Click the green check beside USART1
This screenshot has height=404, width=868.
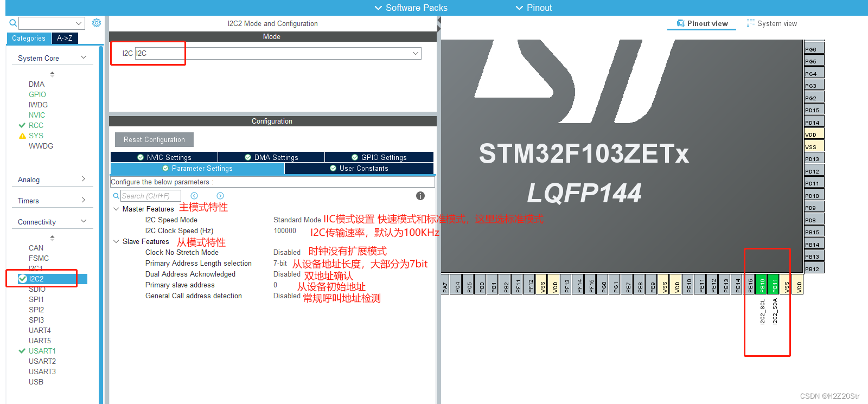22,351
